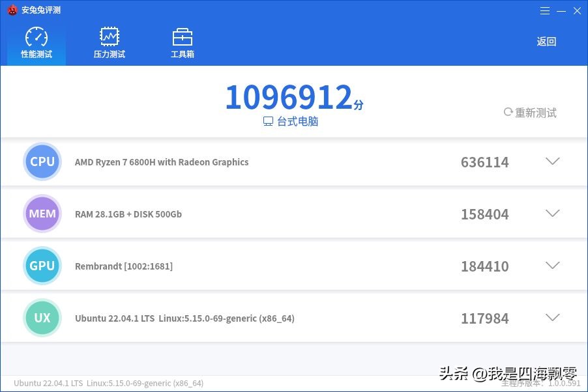Click the teal UX badge icon
This screenshot has height=392, width=588.
click(42, 318)
